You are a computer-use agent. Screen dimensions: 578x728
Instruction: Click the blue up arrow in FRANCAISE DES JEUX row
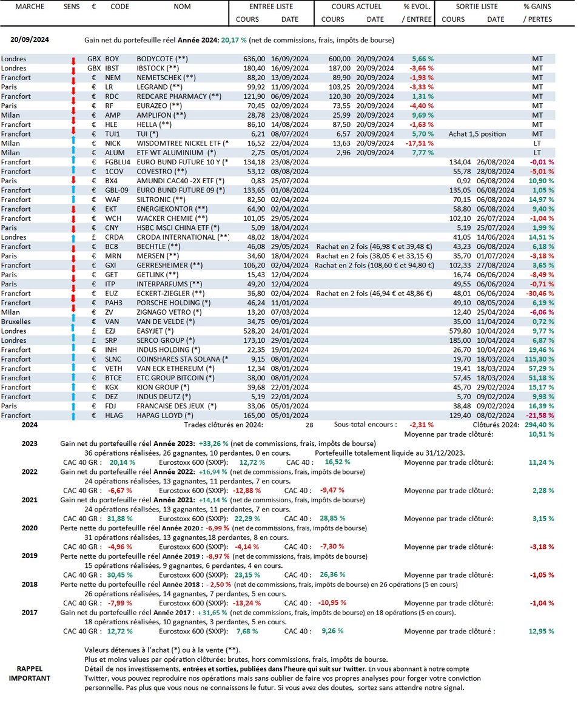(x=72, y=406)
